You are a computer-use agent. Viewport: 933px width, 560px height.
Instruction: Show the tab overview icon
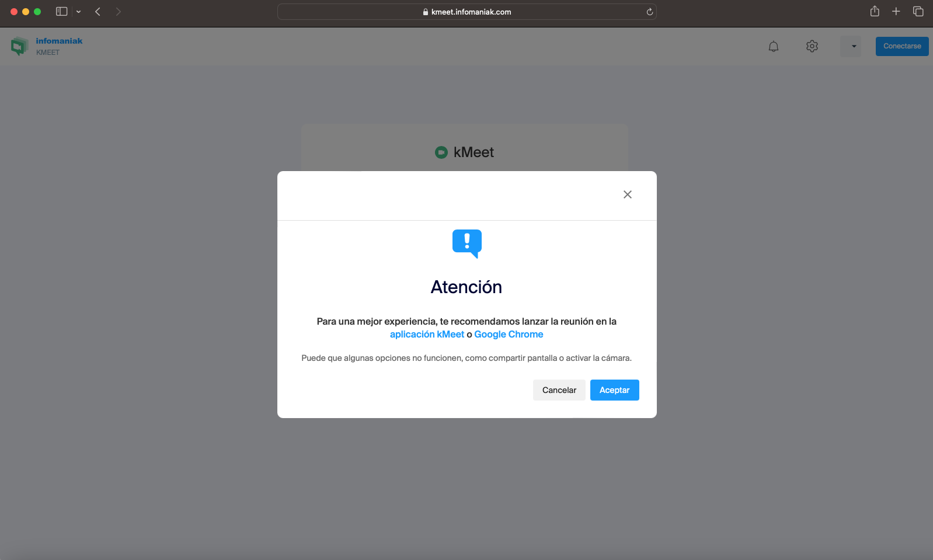coord(918,11)
